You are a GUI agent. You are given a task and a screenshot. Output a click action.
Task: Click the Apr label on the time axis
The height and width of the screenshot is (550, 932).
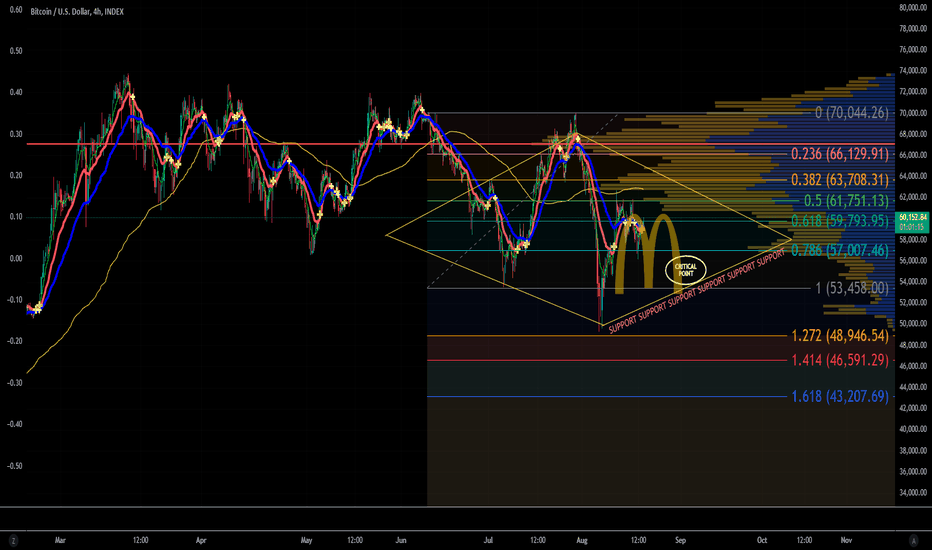(201, 540)
